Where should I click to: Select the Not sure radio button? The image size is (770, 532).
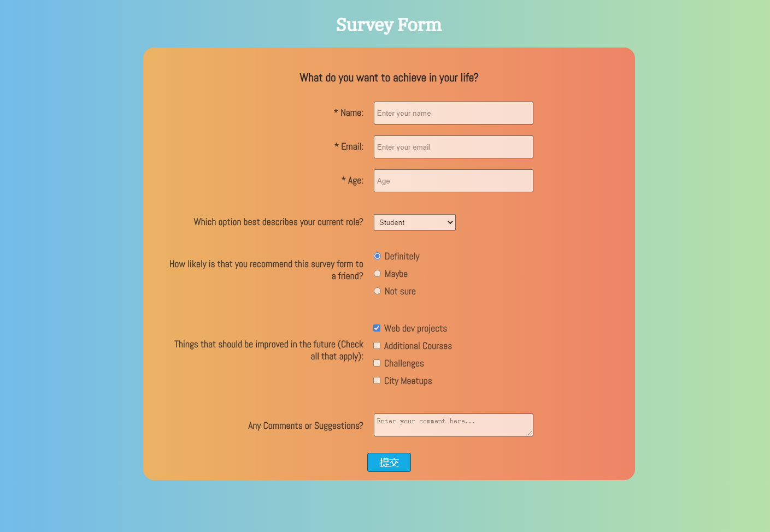coord(377,291)
